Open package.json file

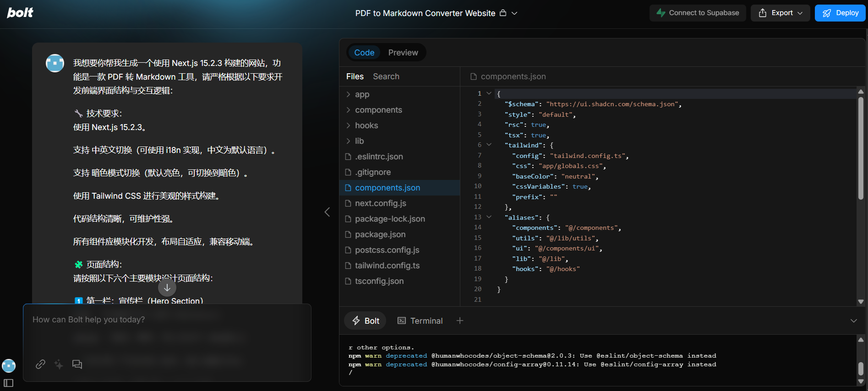tap(399, 234)
